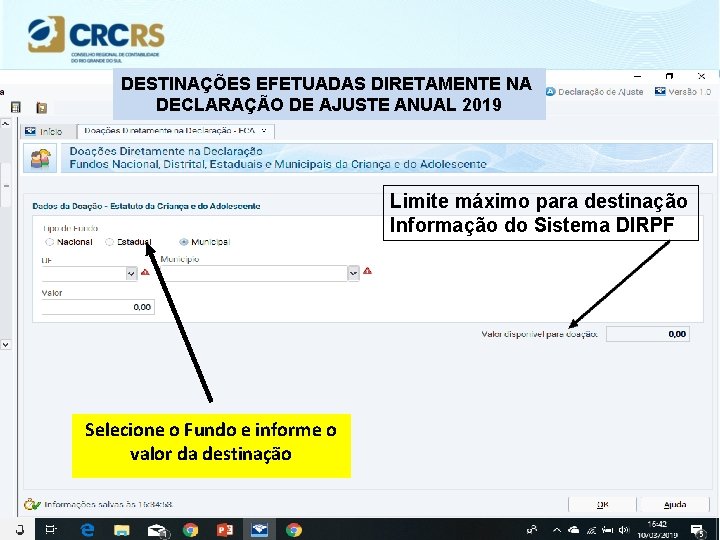Select the Nacional fund type radio button

(x=50, y=242)
